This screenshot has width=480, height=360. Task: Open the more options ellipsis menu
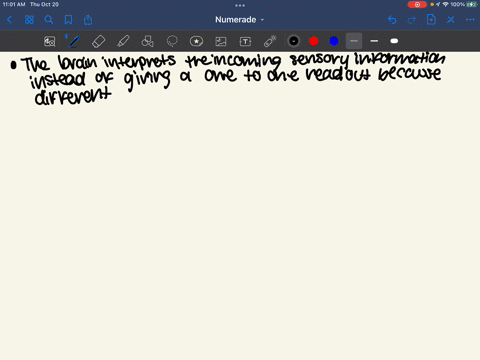470,20
